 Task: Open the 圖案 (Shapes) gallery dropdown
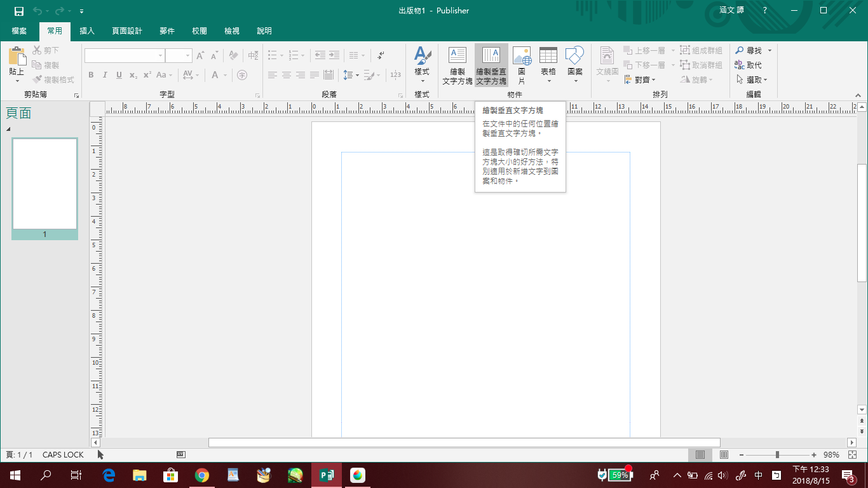575,80
